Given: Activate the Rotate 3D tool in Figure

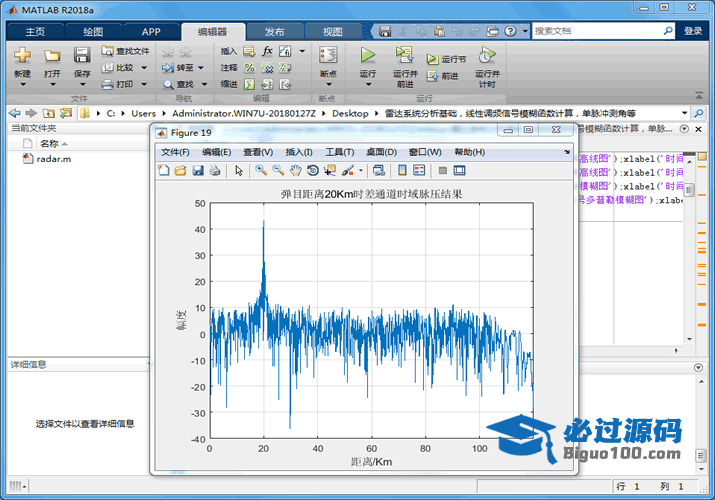Looking at the screenshot, I should pos(312,171).
